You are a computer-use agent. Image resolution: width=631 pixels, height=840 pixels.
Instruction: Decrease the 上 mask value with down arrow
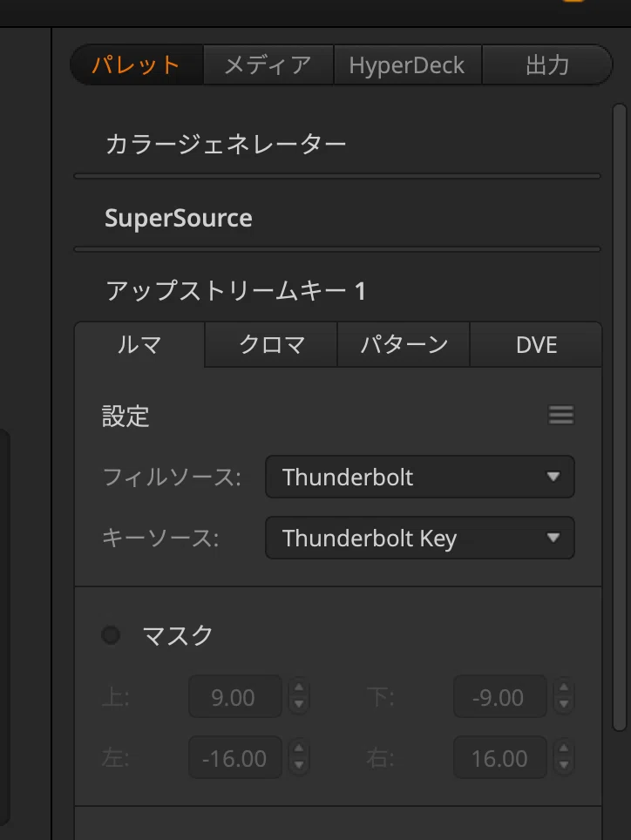(299, 704)
